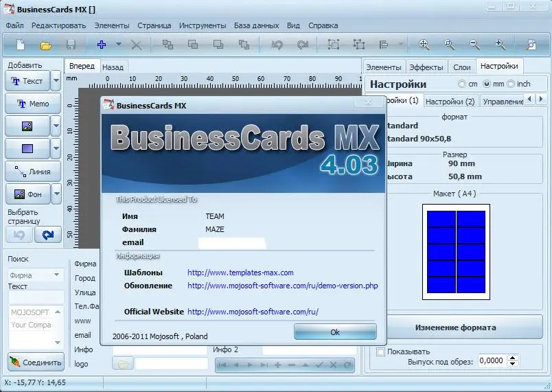The width and height of the screenshot is (552, 392).
Task: Zoom to fit with first magnifier icon
Action: click(x=424, y=45)
